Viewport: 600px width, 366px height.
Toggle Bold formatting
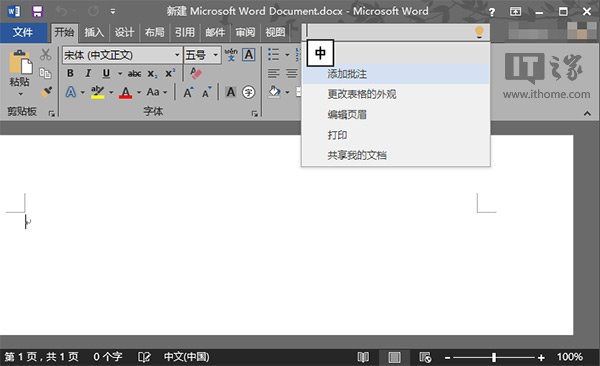click(70, 73)
